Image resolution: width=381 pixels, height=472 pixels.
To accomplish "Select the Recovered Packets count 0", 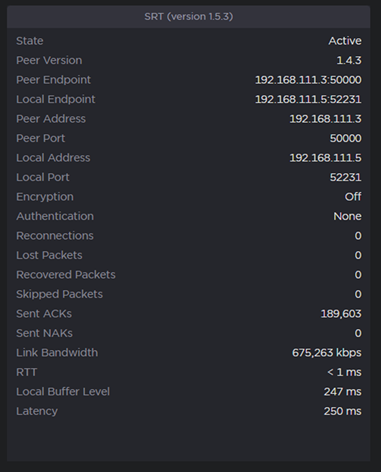I will 358,275.
